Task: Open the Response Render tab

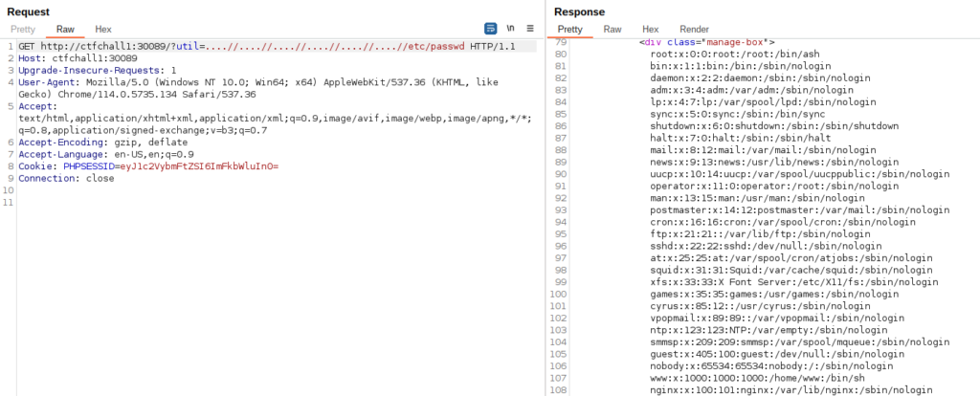Action: (x=695, y=30)
